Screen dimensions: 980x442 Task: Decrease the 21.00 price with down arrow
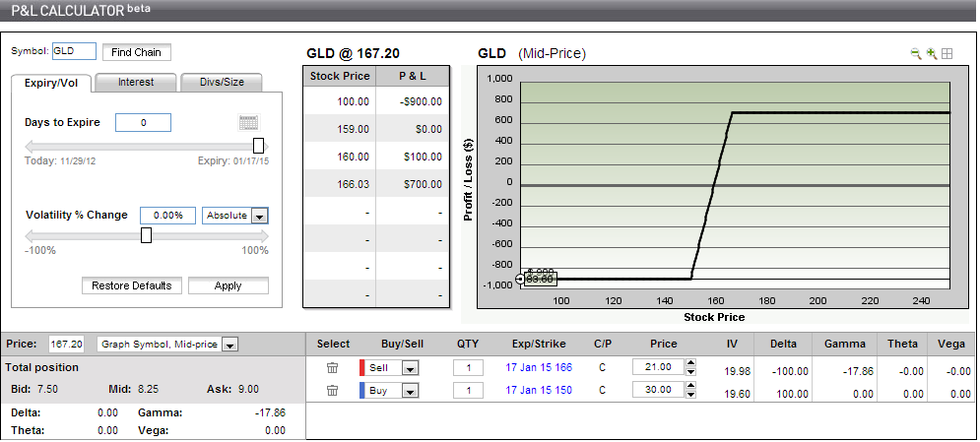pyautogui.click(x=690, y=371)
